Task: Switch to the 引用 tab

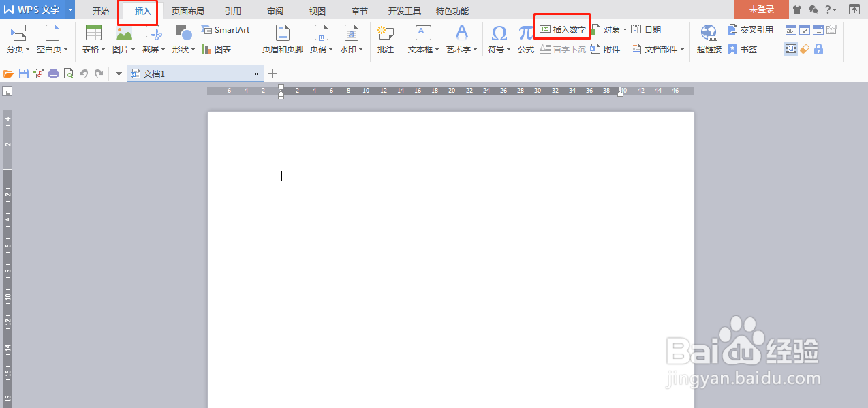Action: click(233, 11)
